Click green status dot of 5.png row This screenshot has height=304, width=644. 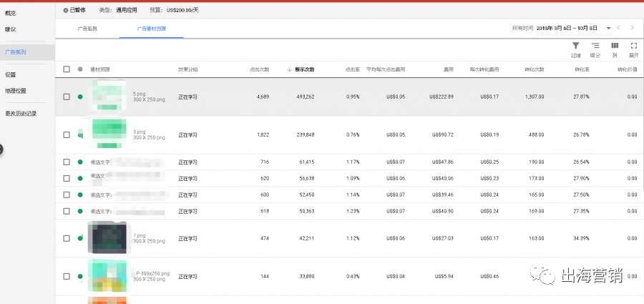pyautogui.click(x=80, y=97)
